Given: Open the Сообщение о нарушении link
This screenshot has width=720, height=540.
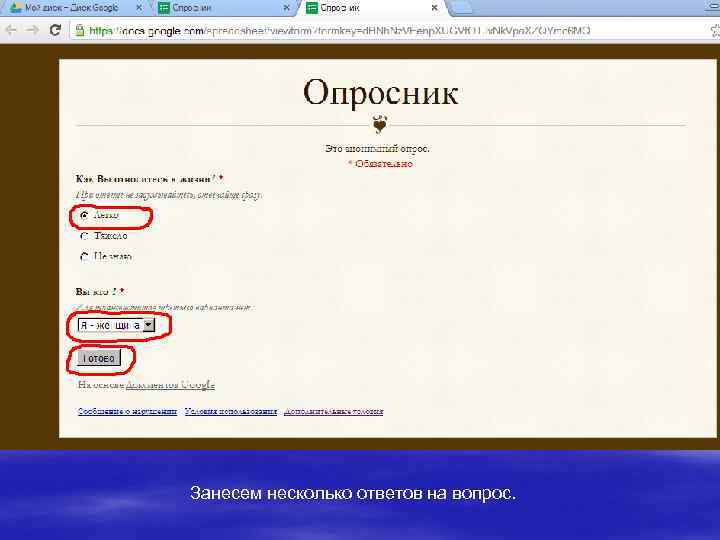Looking at the screenshot, I should point(127,411).
